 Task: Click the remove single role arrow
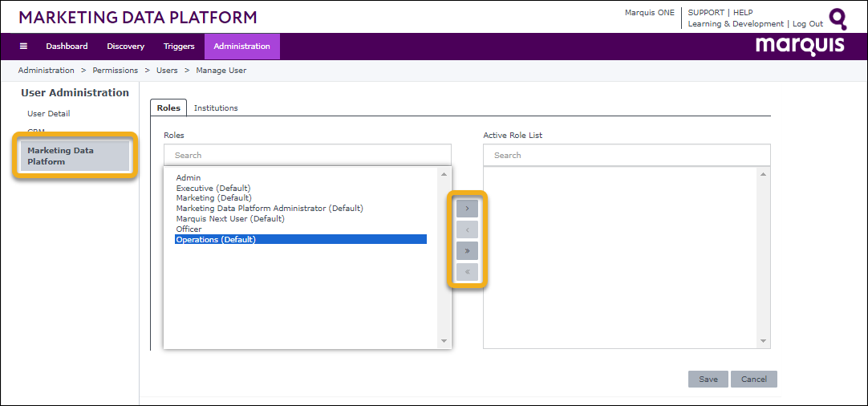click(x=467, y=229)
